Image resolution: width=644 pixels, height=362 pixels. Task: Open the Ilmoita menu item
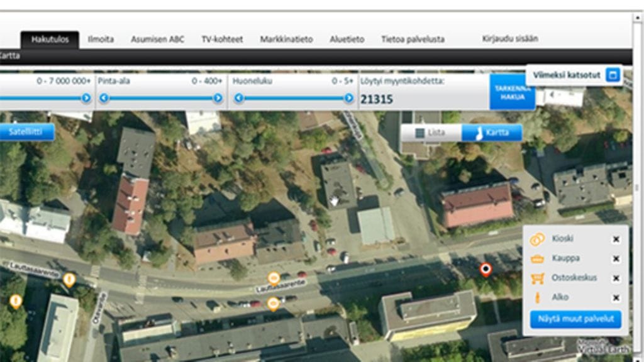click(x=101, y=40)
